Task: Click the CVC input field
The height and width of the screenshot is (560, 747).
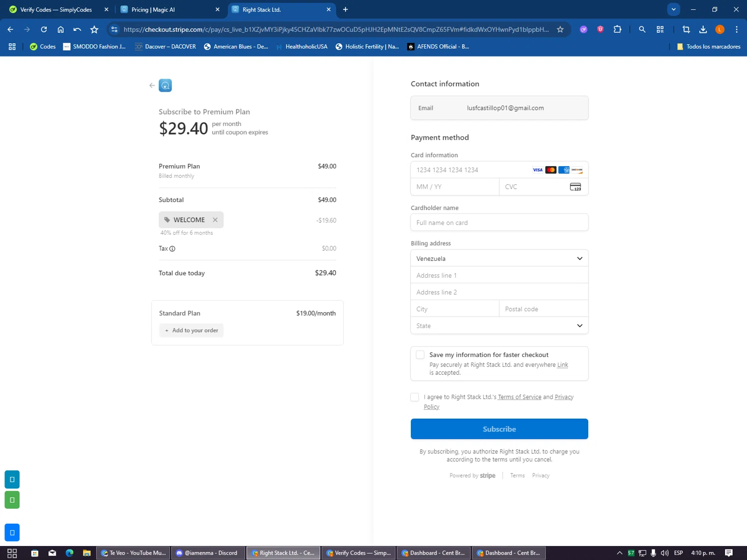Action: 544,187
